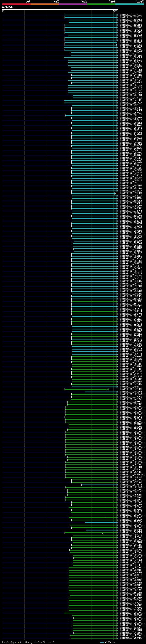Click the green ~80% legend color segment
Viewport: 146px width, 644px height.
[101, 4]
